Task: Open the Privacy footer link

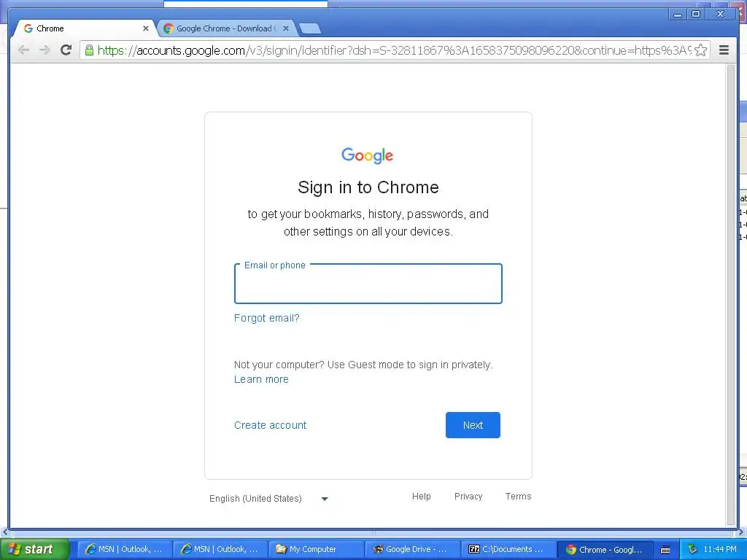Action: coord(468,496)
